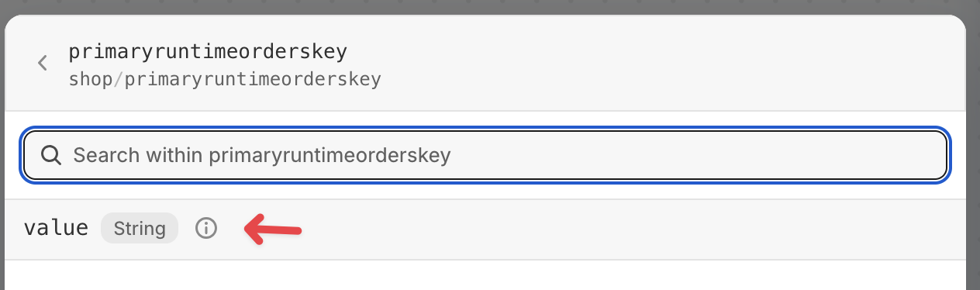Click the slash separator in shop path
Viewport: 980px width, 290px height.
pos(119,79)
